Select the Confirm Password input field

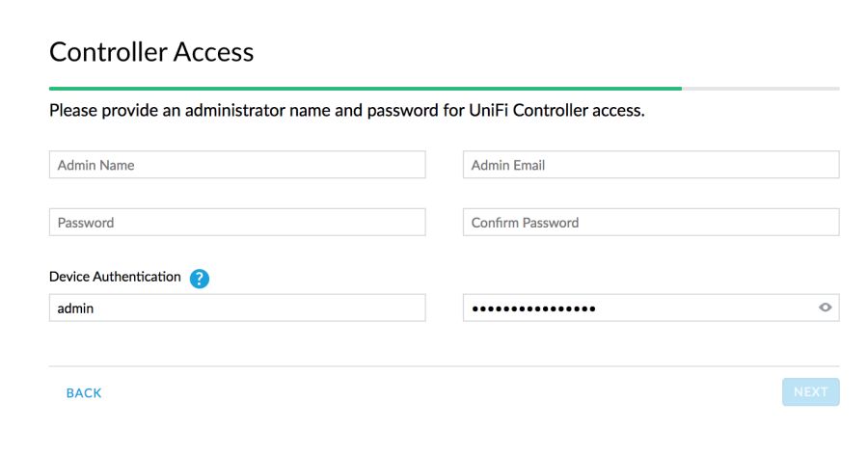point(651,223)
